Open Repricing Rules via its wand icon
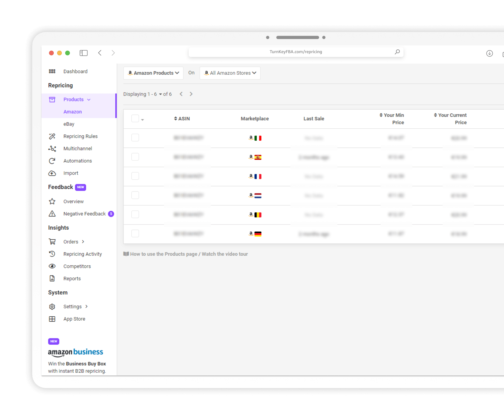 [x=52, y=136]
